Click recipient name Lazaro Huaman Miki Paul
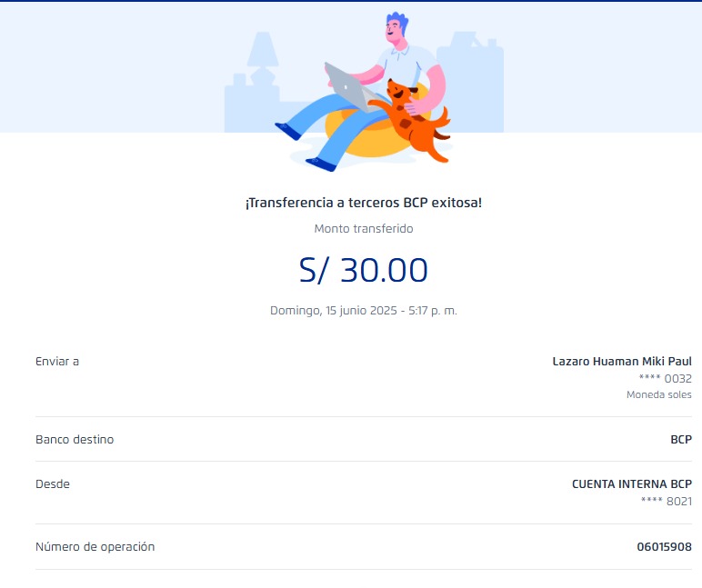Viewport: 702px width, 588px height. pos(622,362)
